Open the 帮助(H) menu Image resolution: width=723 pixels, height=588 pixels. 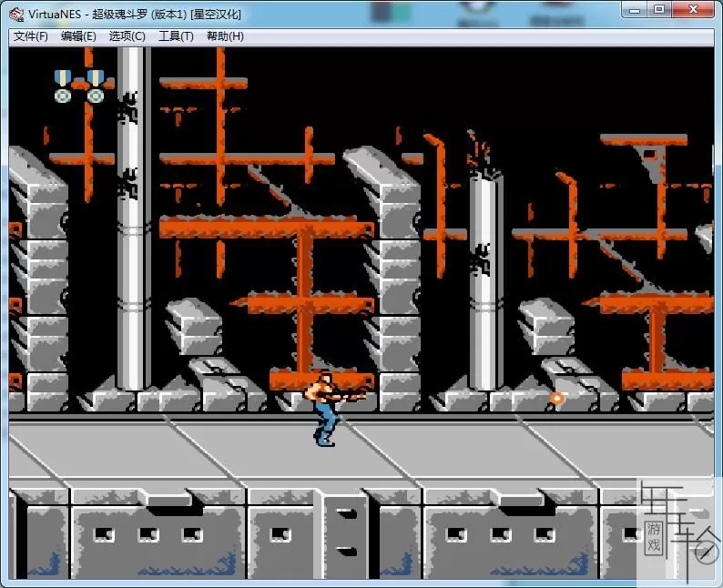tap(225, 36)
